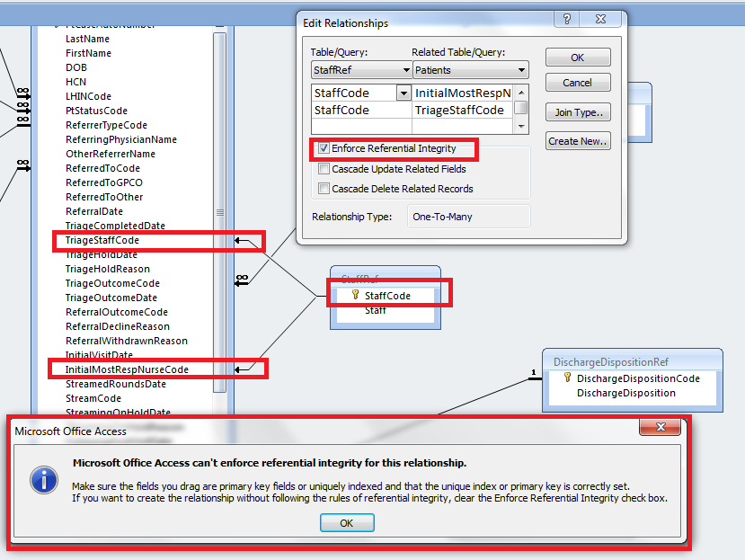745x560 pixels.
Task: Click Cancel in the Edit Relationships dialog
Action: pos(578,83)
